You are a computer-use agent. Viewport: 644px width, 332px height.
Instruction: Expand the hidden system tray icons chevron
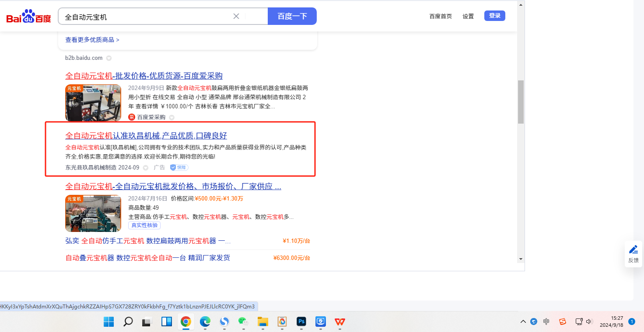tap(523, 322)
